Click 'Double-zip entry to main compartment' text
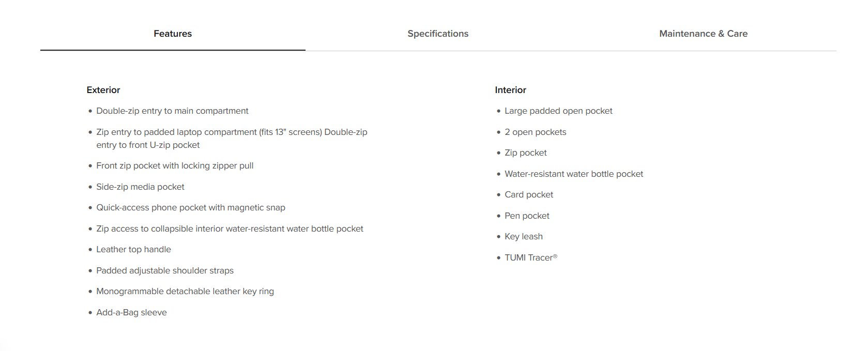The image size is (868, 351). point(172,111)
